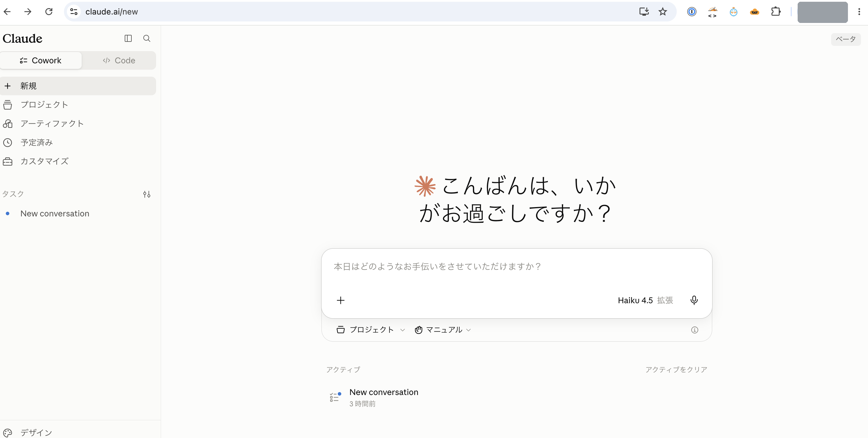Screen dimensions: 868x438
Task: Open the Chrome three-dot menu
Action: point(859,12)
